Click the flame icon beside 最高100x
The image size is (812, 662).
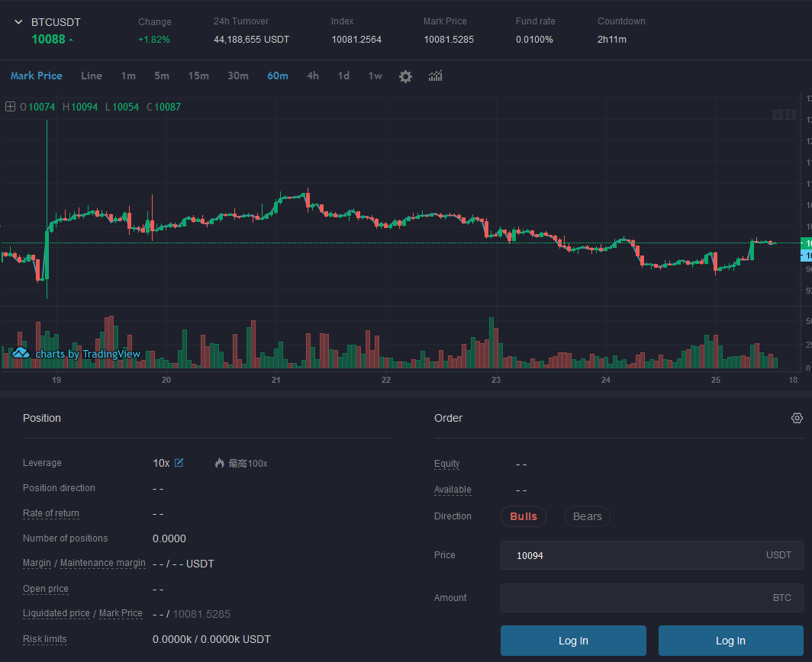pyautogui.click(x=220, y=463)
